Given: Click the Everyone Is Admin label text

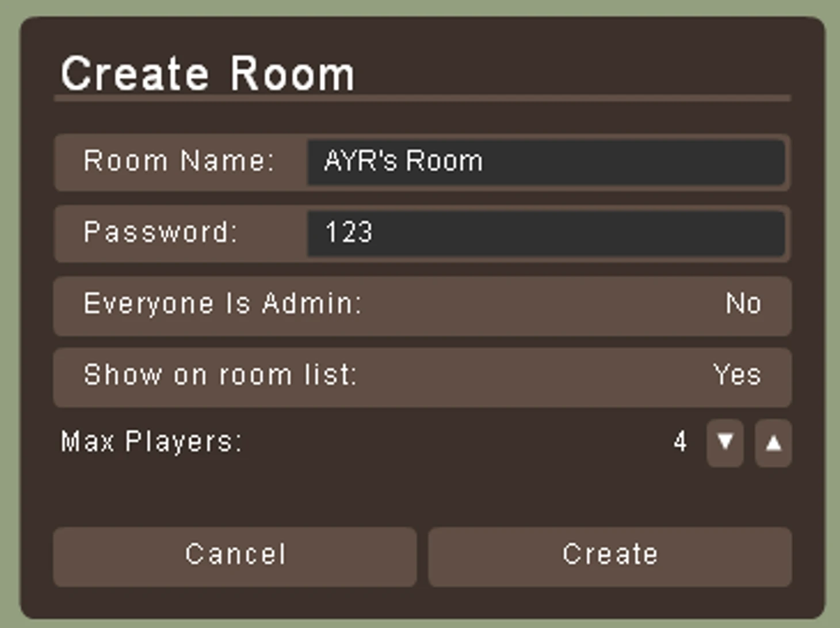Looking at the screenshot, I should pyautogui.click(x=223, y=304).
